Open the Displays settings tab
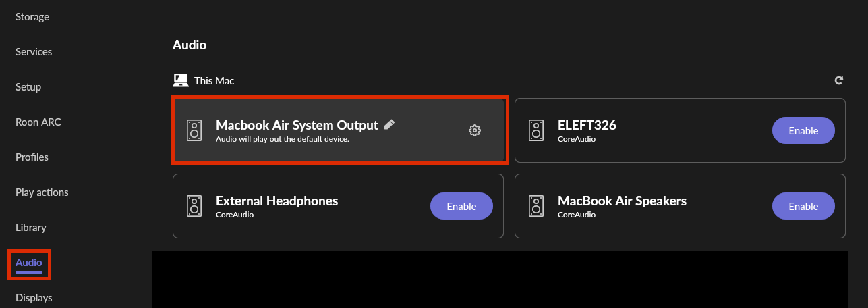This screenshot has height=308, width=868. [x=34, y=297]
